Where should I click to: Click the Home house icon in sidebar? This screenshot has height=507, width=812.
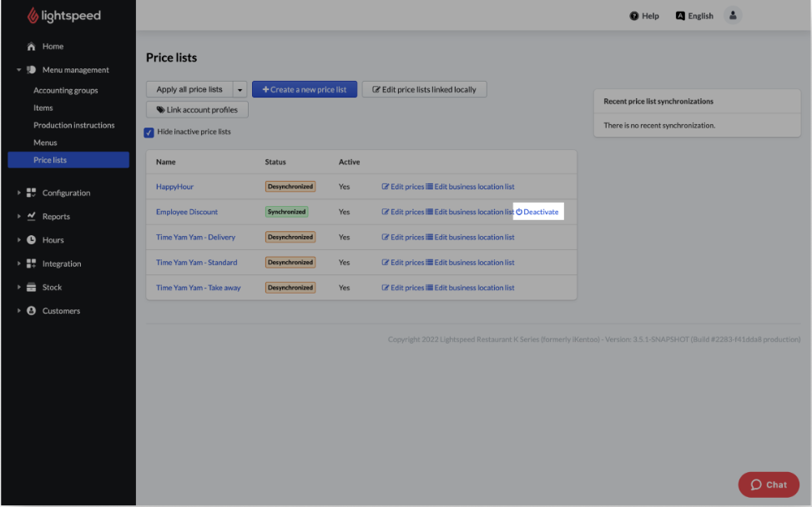(x=31, y=47)
